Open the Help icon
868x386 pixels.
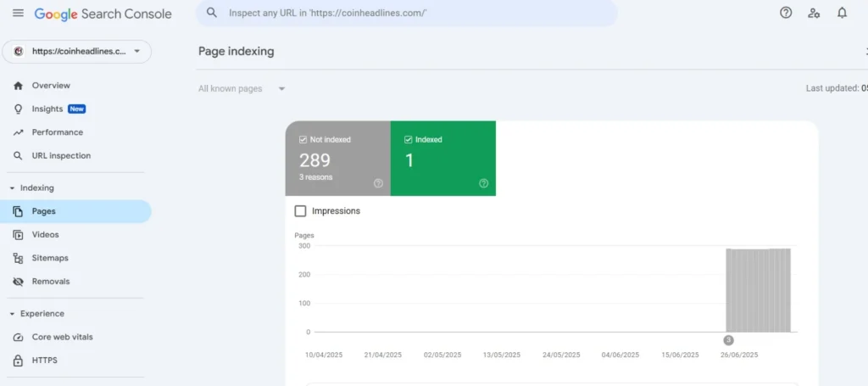point(786,13)
